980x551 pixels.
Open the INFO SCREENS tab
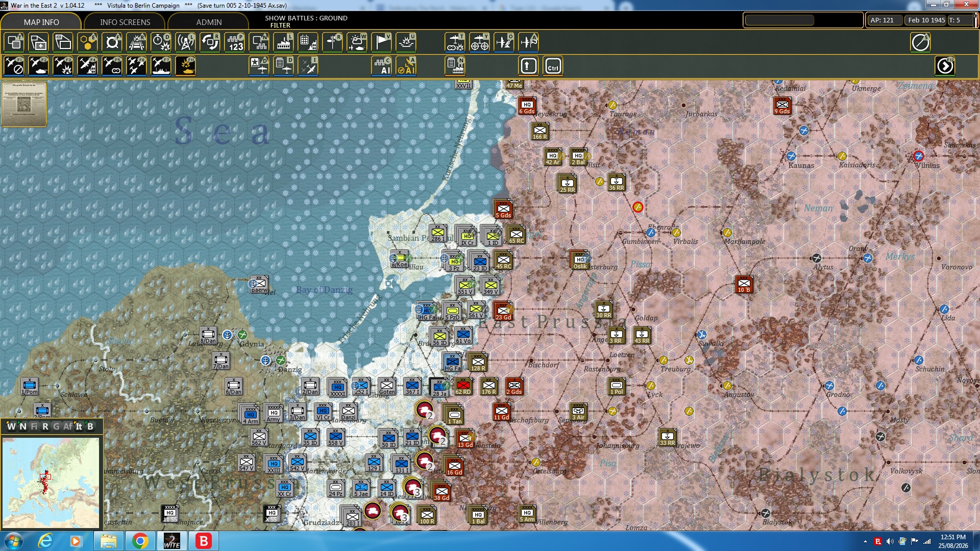[x=125, y=22]
